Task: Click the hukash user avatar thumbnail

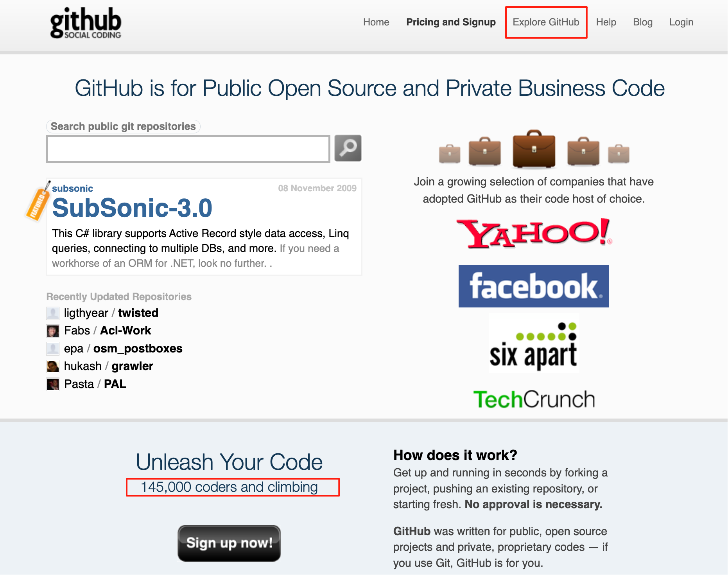Action: click(x=53, y=367)
